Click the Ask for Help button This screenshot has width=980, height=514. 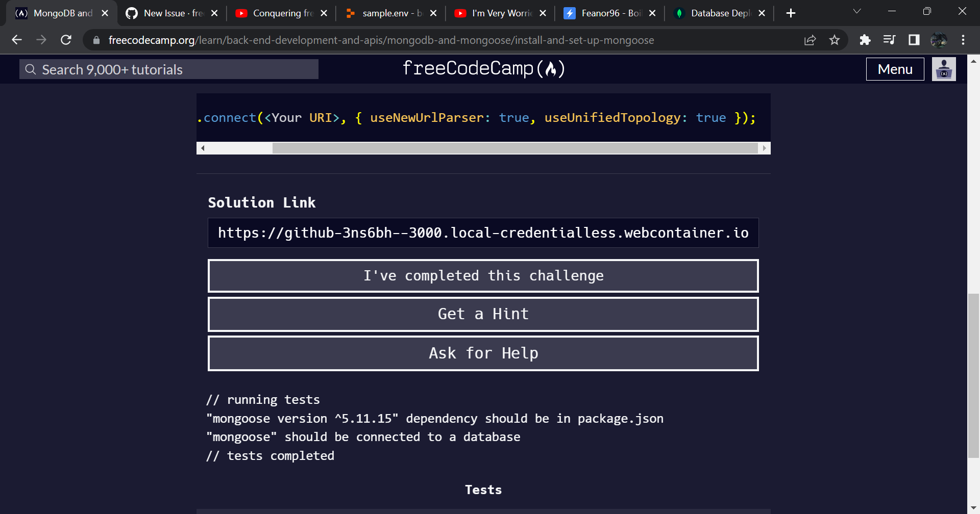483,353
